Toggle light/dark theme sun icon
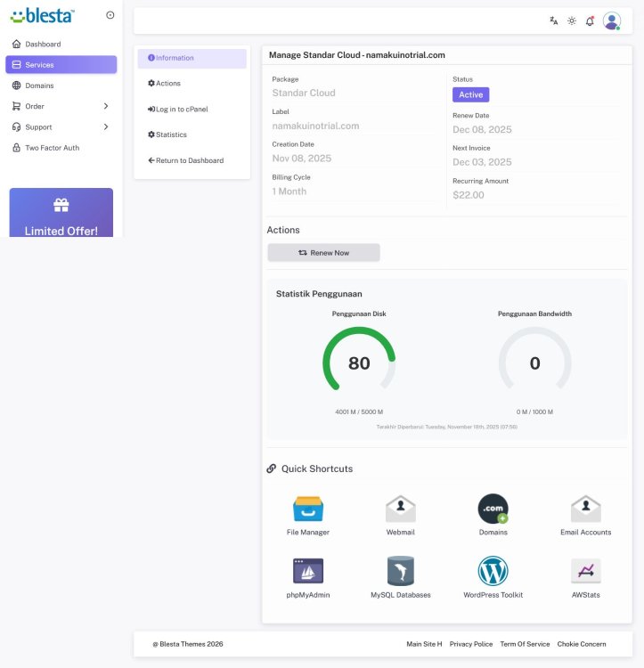644x668 pixels. (x=572, y=20)
